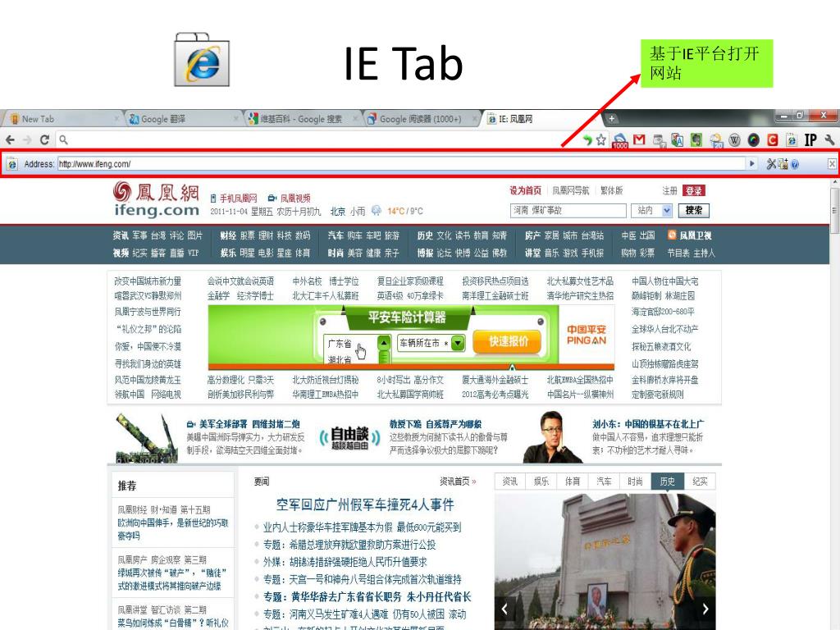Click the green curved arrow extension icon
Screen dimensions: 840x630
coord(587,139)
